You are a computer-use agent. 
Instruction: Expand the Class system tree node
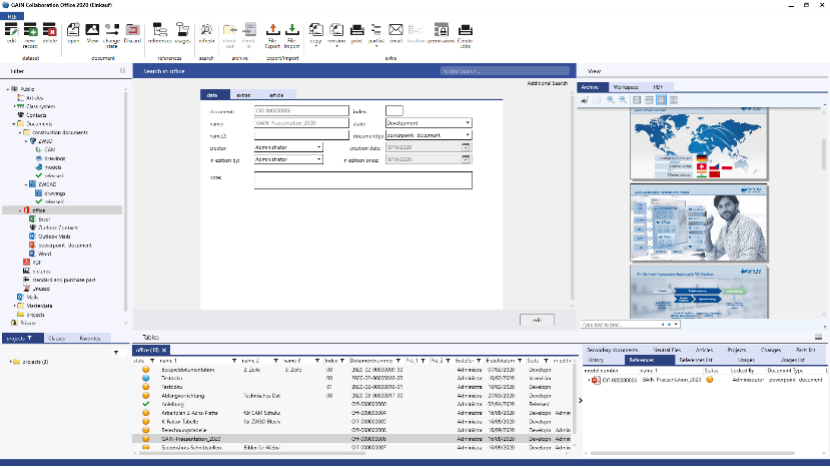pos(14,106)
